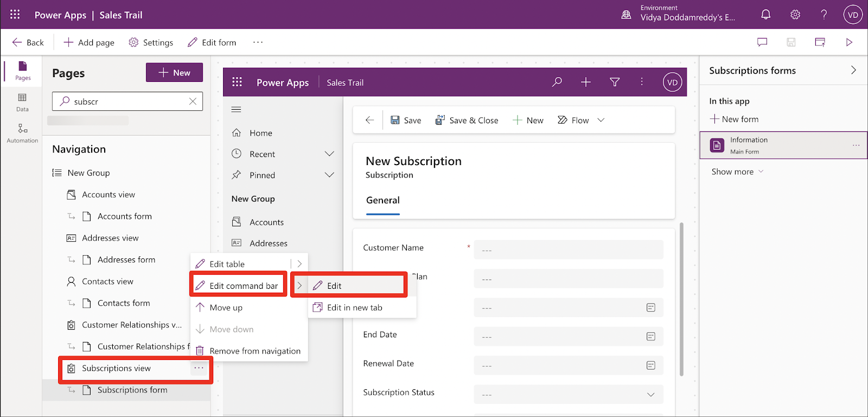Open the settings gear in the top header
This screenshot has height=417, width=868.
click(795, 15)
